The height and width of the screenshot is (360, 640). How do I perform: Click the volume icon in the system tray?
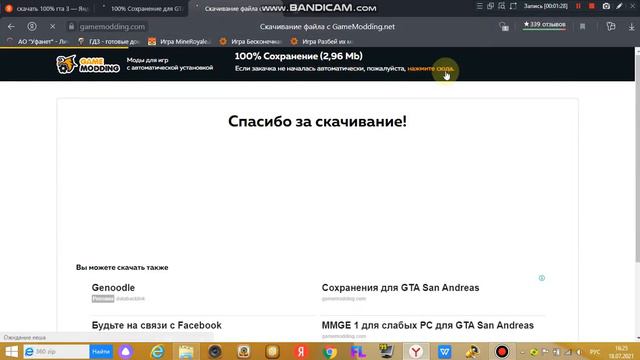579,352
